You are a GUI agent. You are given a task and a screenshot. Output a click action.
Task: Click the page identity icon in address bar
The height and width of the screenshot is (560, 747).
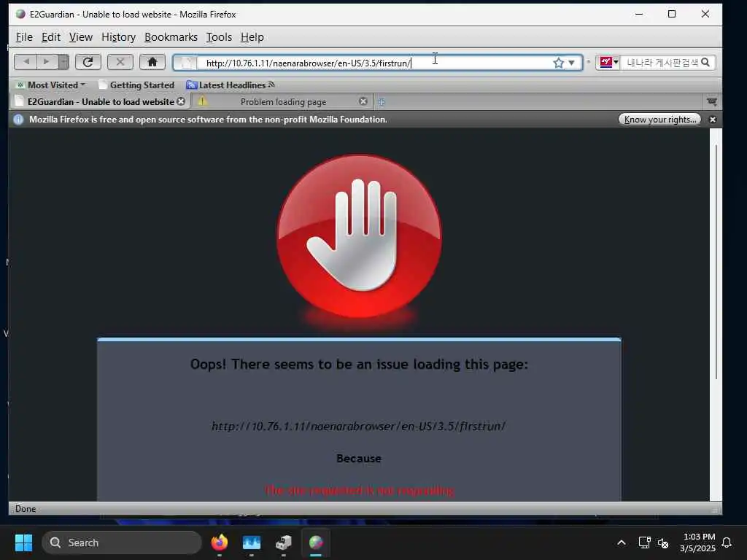click(187, 63)
